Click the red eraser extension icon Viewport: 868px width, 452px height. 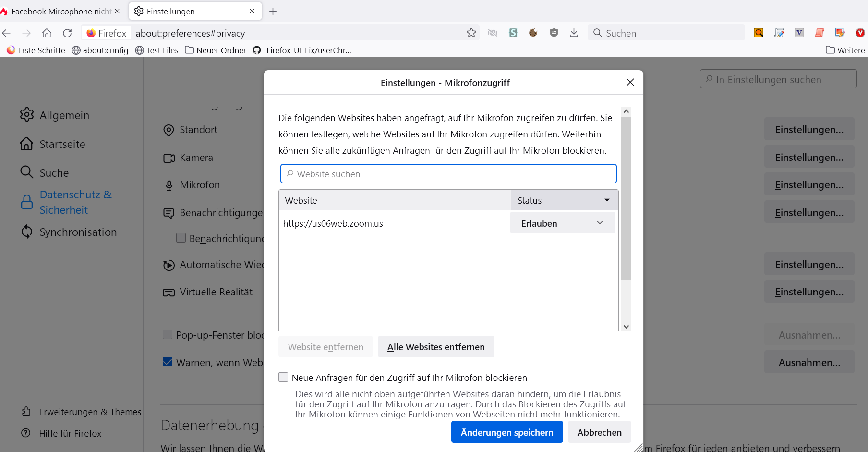pos(820,33)
